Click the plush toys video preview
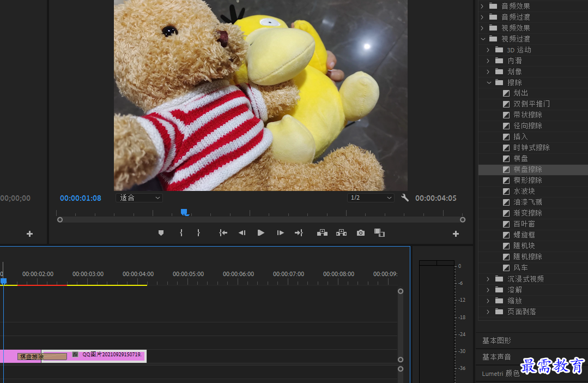The width and height of the screenshot is (588, 383). tap(260, 95)
